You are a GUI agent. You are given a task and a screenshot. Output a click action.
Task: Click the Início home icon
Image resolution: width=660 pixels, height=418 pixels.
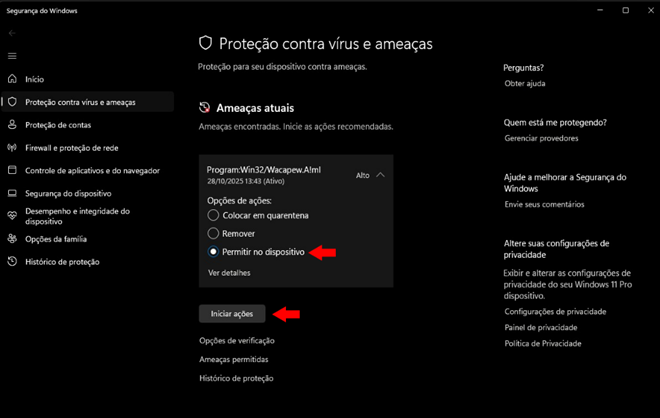tap(12, 79)
